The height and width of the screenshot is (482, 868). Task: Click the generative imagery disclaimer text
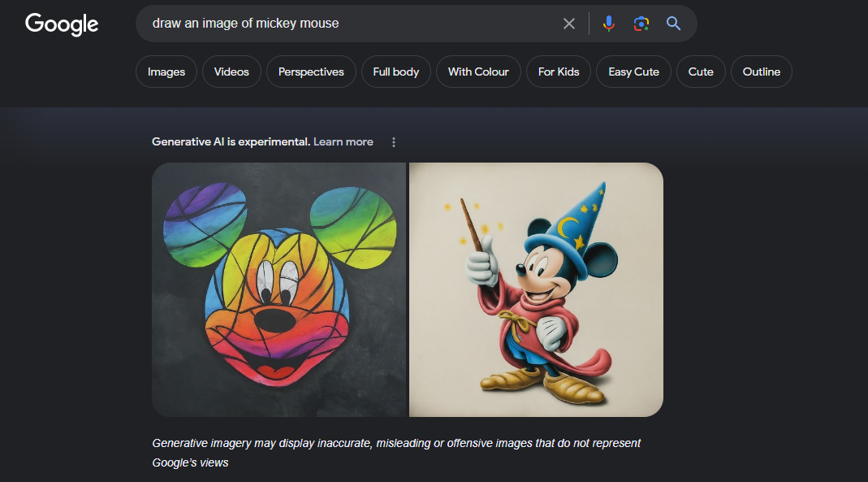pos(396,453)
